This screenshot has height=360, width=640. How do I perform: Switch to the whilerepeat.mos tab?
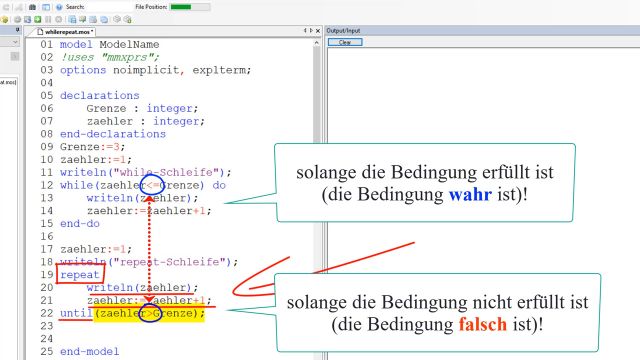coord(65,31)
